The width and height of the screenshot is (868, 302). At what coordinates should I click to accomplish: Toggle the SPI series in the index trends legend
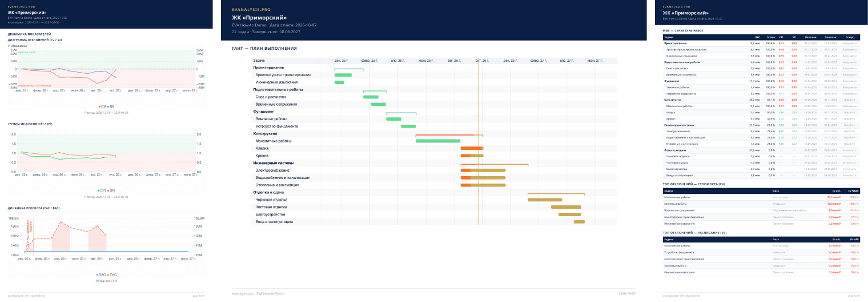pyautogui.click(x=112, y=190)
